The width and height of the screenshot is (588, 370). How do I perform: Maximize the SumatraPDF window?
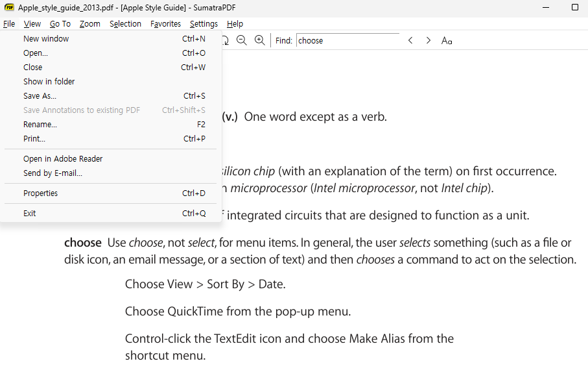[x=575, y=7]
